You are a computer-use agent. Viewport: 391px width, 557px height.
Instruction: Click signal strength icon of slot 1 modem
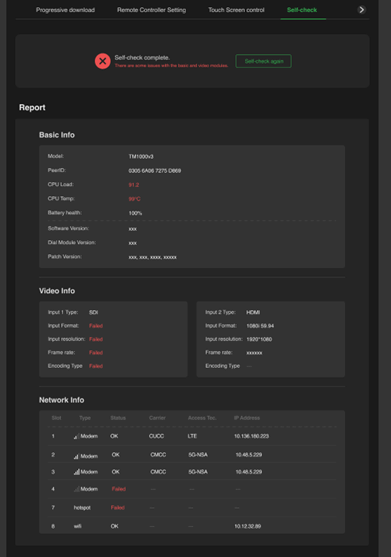76,436
